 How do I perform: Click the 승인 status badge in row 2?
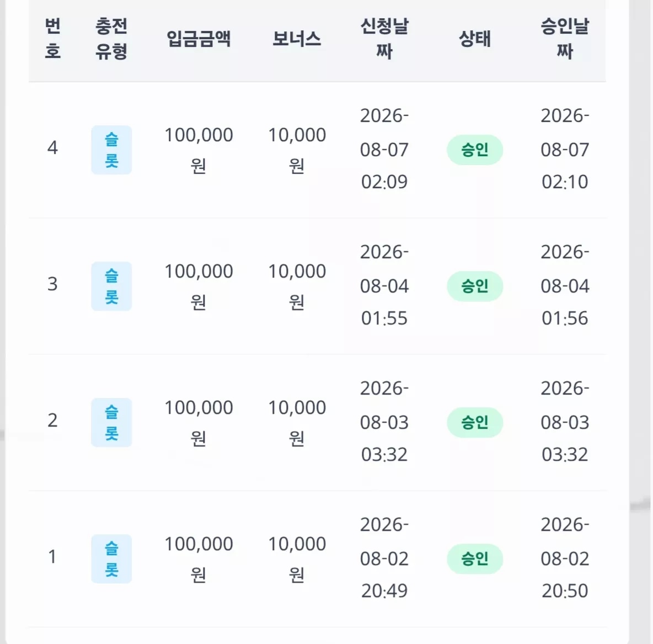(475, 422)
